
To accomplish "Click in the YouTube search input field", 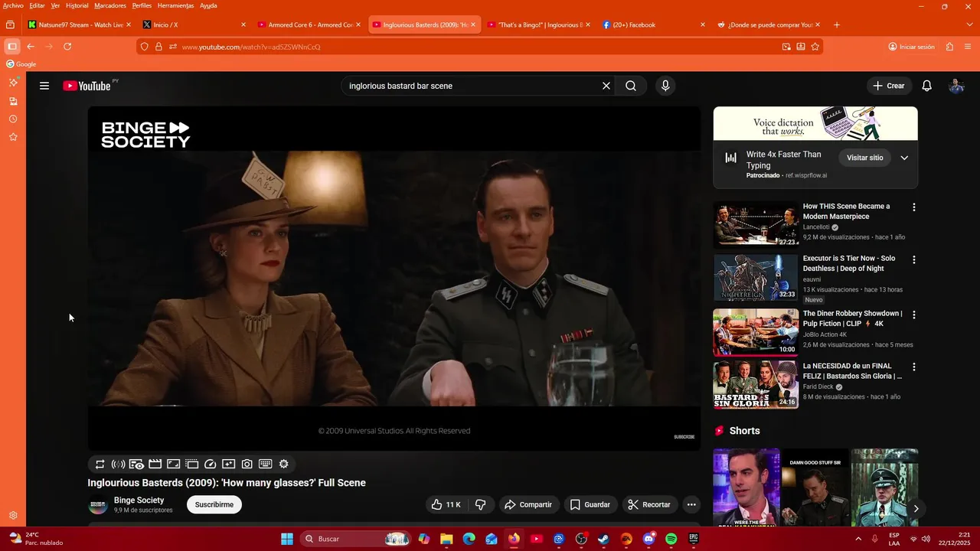I will (471, 86).
